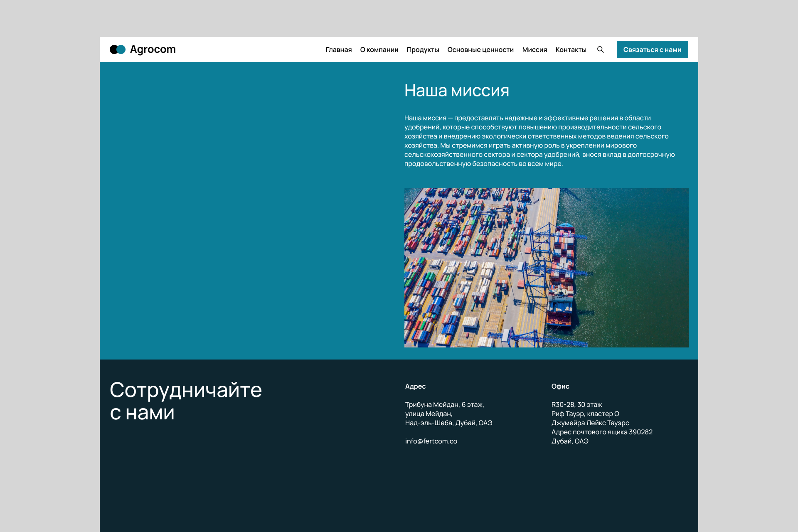Click the Связаться с нами button
This screenshot has width=798, height=532.
pyautogui.click(x=652, y=49)
